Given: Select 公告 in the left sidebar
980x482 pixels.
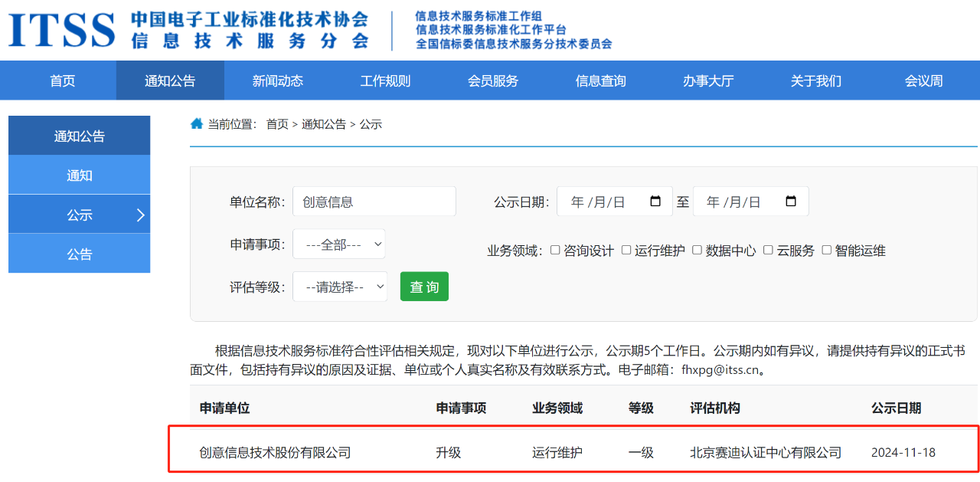Looking at the screenshot, I should 80,254.
